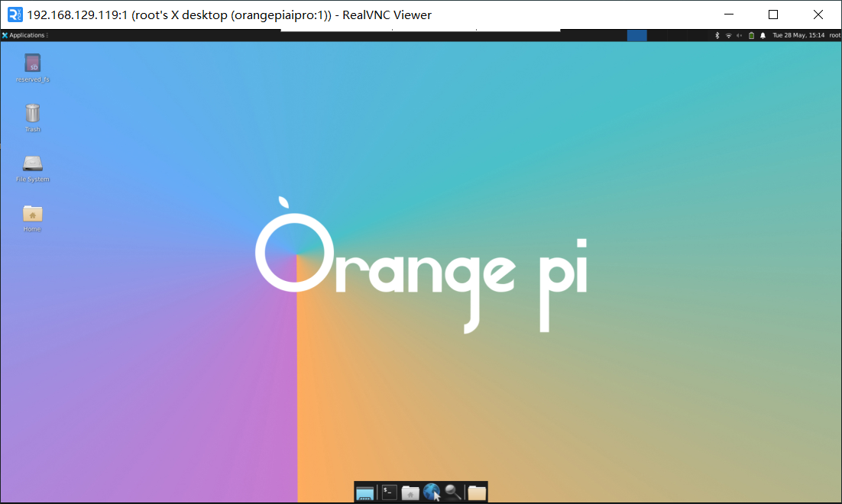Click the Show Desktop icon in the dock
This screenshot has width=842, height=504.
coord(364,493)
